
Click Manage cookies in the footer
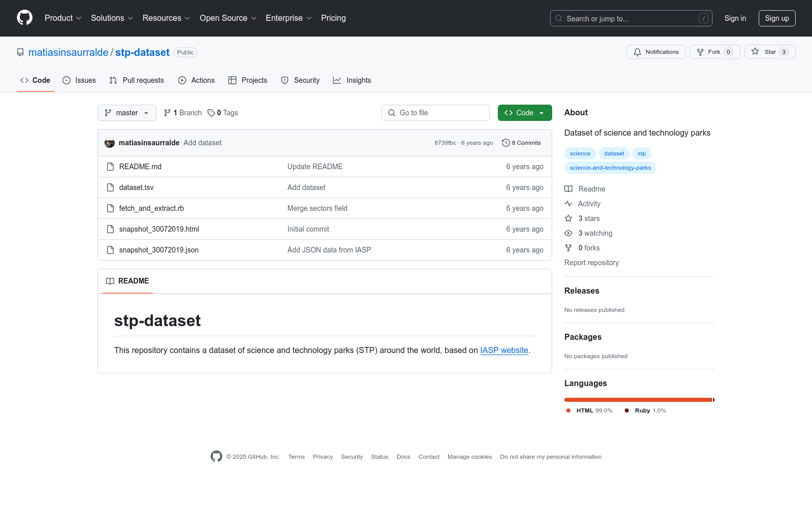[x=470, y=457]
